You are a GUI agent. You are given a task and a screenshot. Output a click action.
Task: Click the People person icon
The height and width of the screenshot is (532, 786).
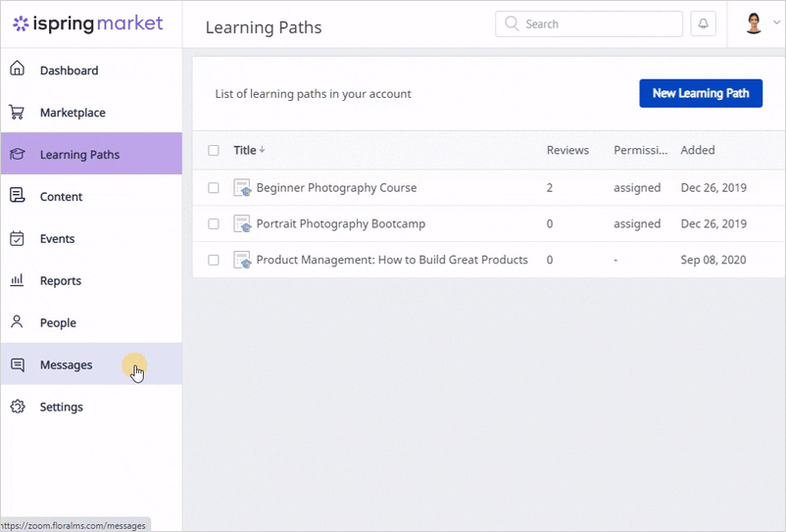[x=17, y=321]
